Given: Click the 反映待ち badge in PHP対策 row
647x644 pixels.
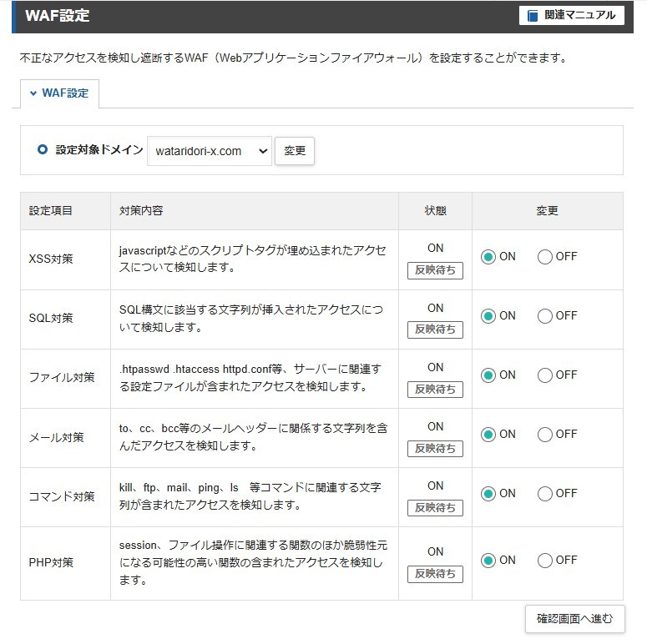Looking at the screenshot, I should tap(435, 574).
